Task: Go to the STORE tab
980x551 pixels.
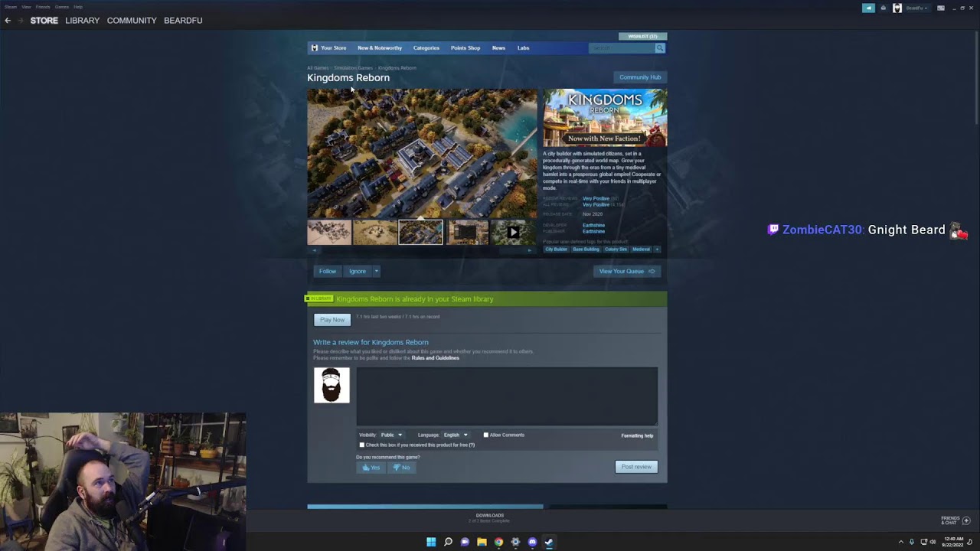Action: [44, 21]
